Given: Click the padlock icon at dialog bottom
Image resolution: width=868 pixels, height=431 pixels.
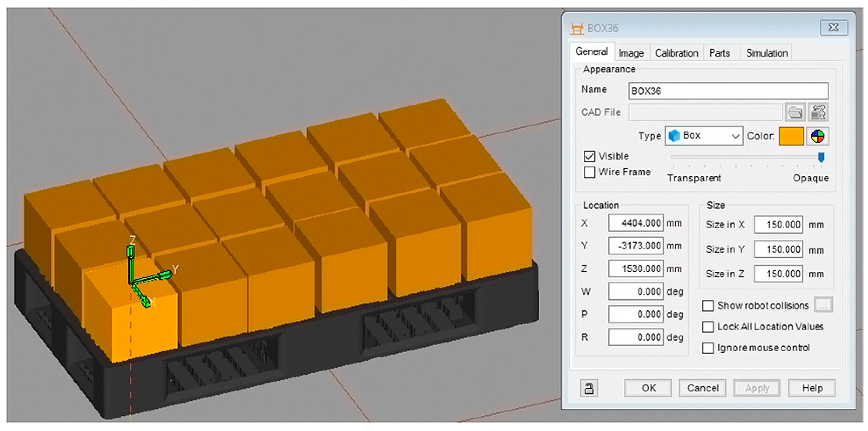Looking at the screenshot, I should point(589,388).
